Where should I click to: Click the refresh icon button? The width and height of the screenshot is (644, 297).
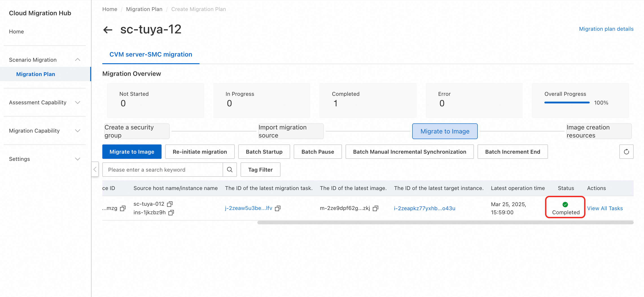coord(626,152)
